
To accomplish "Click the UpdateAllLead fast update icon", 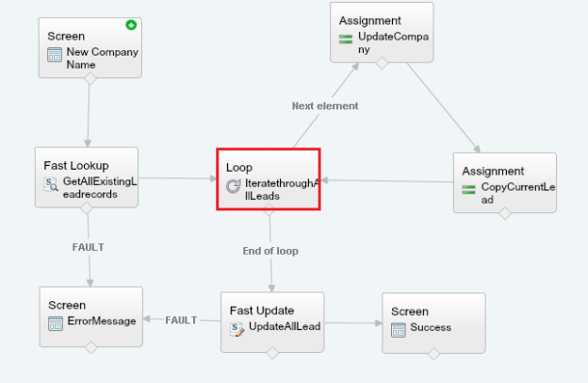I will coord(237,329).
